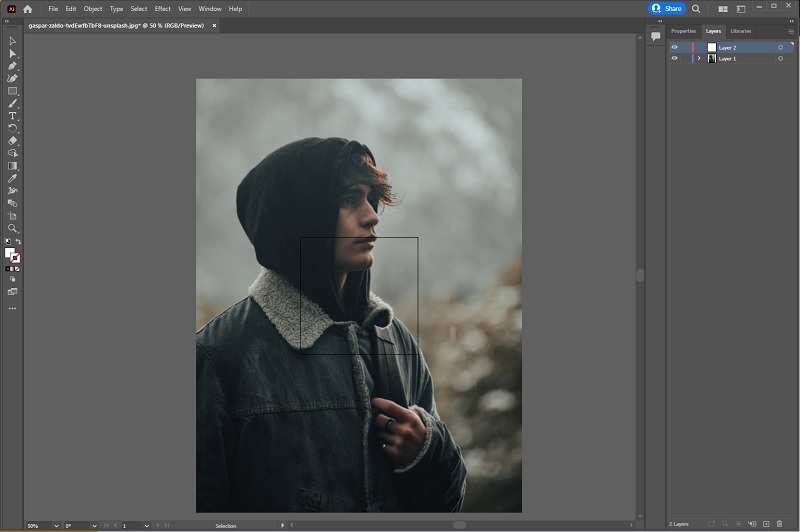
Task: Open the Edit Toolbar three-dots button
Action: point(13,309)
